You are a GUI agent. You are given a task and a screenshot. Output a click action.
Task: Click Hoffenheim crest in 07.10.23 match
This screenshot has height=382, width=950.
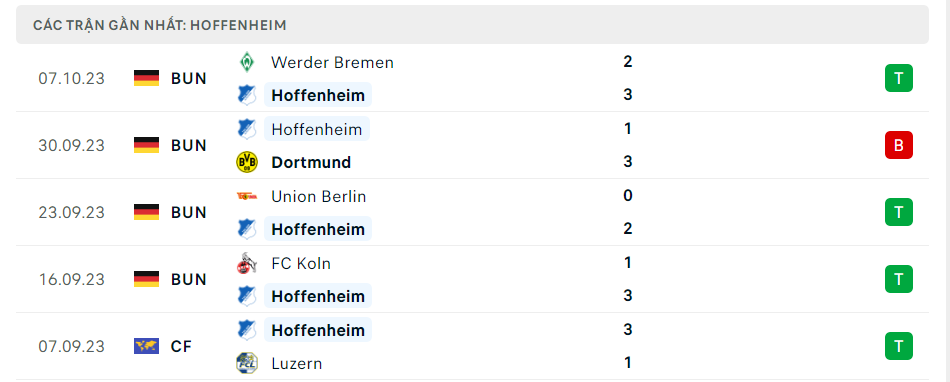pyautogui.click(x=247, y=95)
